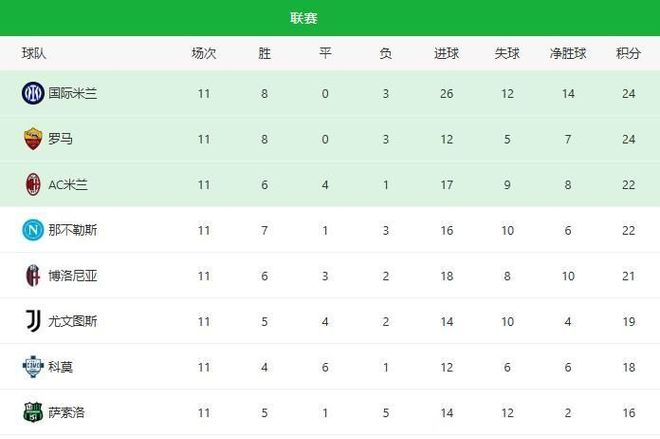Click the Sassuolo (萨索洛) club crest
The image size is (660, 439).
pyautogui.click(x=32, y=412)
